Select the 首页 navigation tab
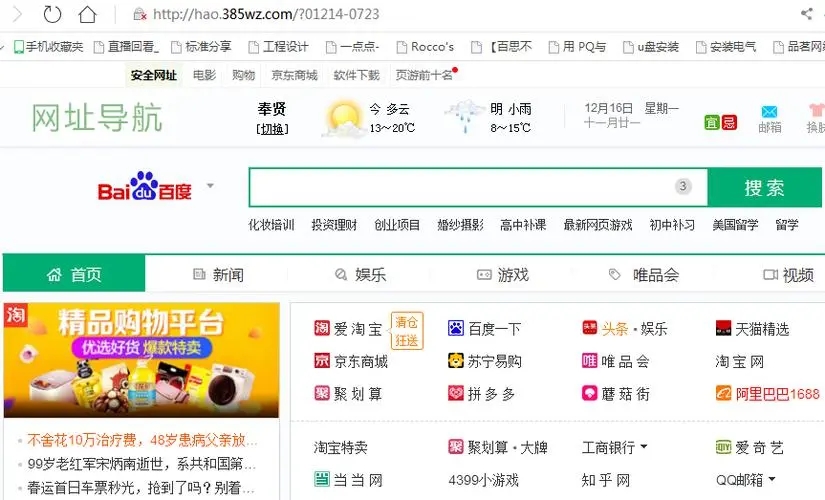The image size is (825, 500). [x=74, y=274]
